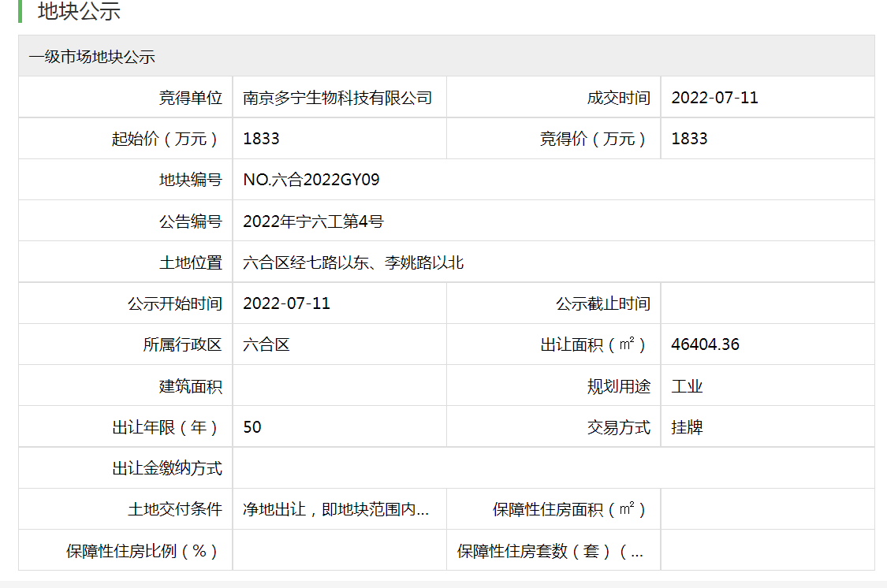Select company name 南京多宁生物科技有限公司

point(337,98)
